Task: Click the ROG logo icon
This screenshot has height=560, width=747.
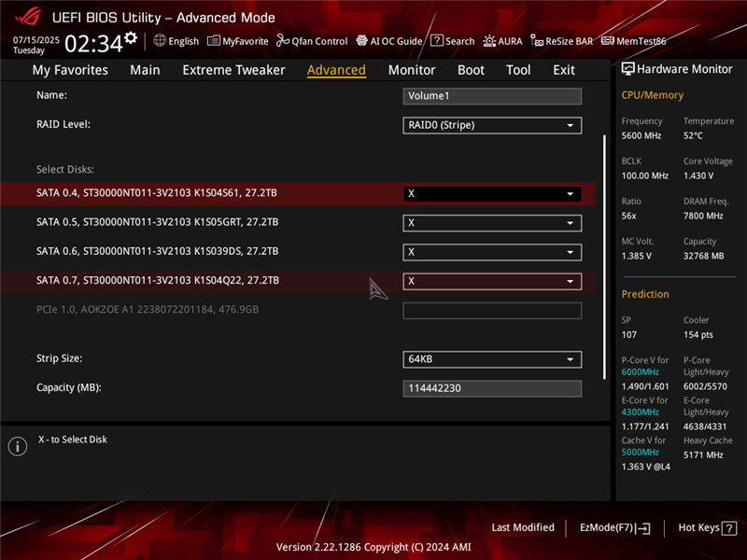Action: 27,17
